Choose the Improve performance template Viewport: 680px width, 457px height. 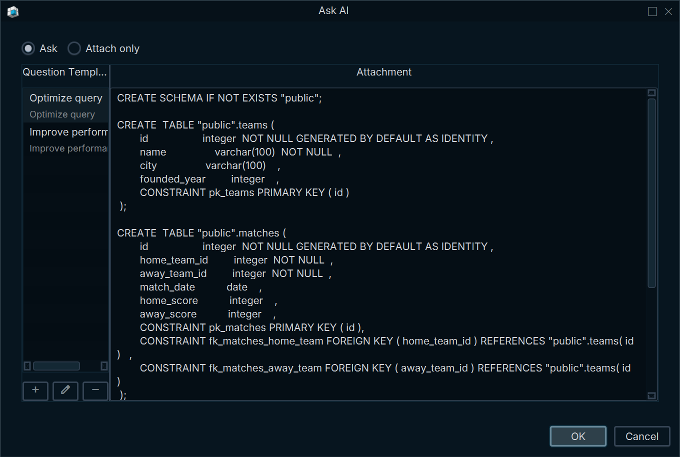coord(65,140)
